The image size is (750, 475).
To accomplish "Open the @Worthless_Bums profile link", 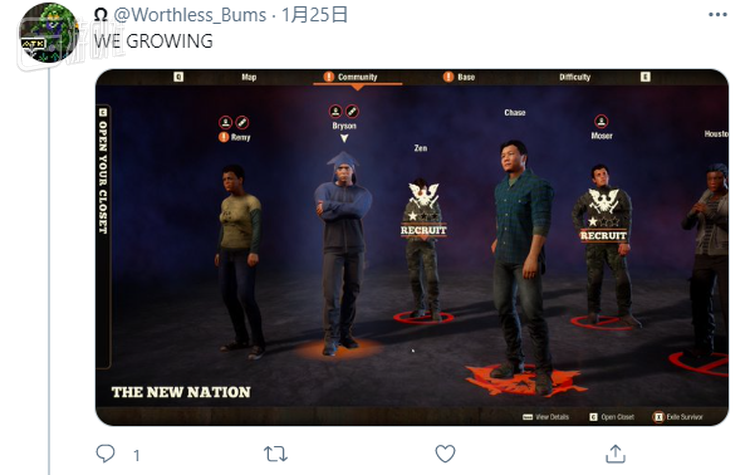I will point(190,15).
